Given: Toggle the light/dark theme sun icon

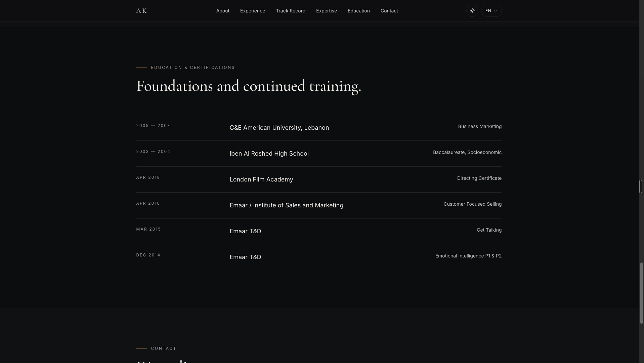Looking at the screenshot, I should pyautogui.click(x=472, y=11).
